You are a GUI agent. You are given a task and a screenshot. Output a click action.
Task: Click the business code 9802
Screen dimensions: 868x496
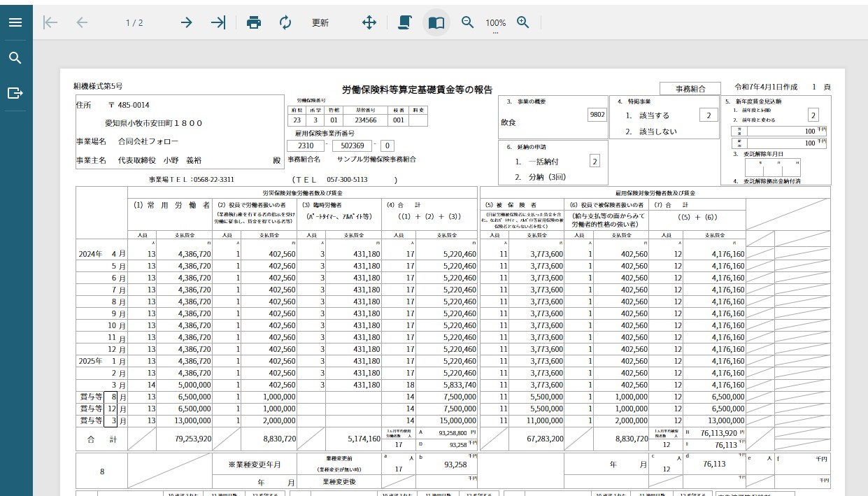597,115
